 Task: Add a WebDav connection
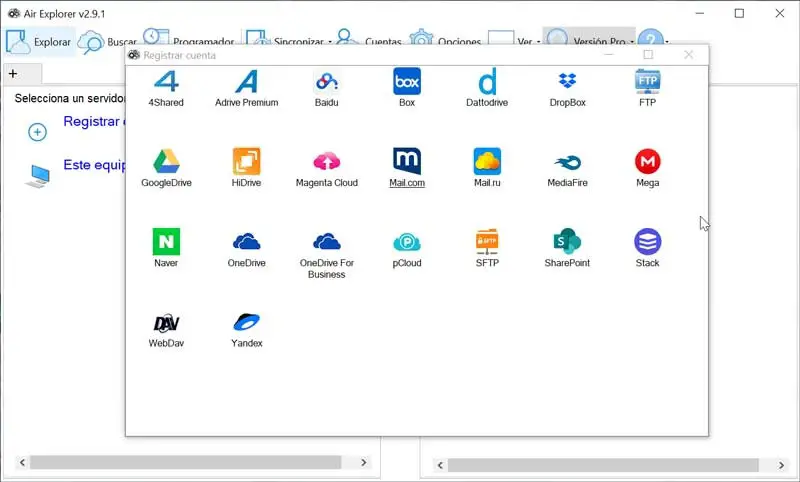166,329
